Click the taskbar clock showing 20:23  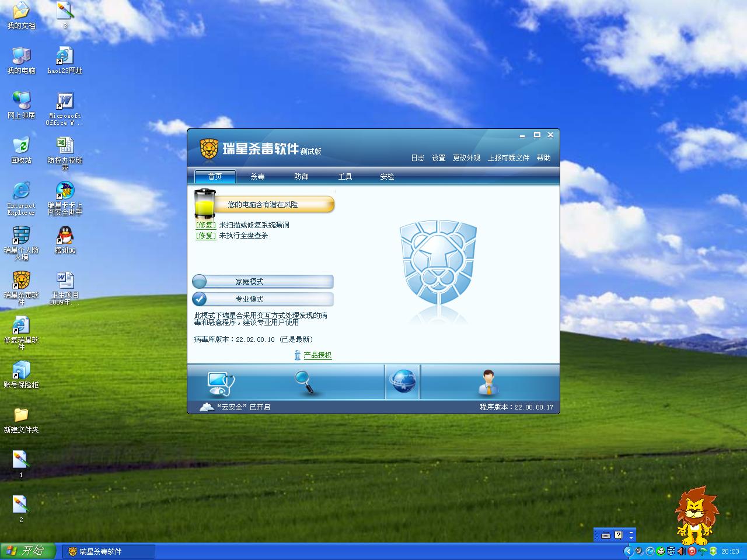click(x=730, y=551)
